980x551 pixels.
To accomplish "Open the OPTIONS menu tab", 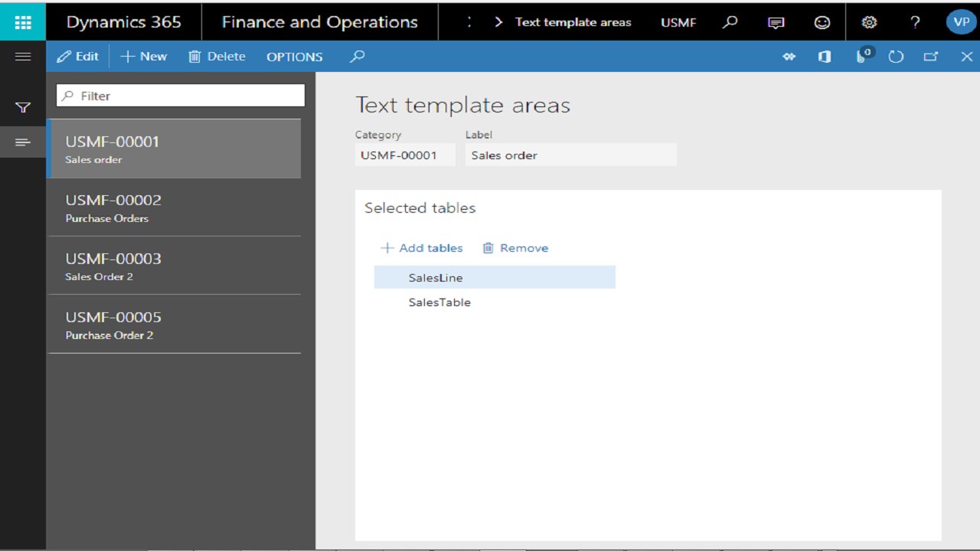I will point(295,57).
